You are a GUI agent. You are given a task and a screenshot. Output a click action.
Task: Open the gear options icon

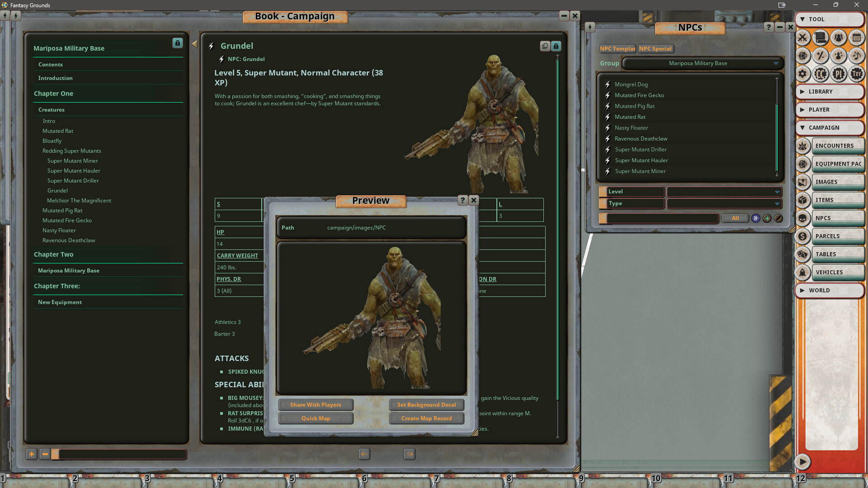pos(803,74)
